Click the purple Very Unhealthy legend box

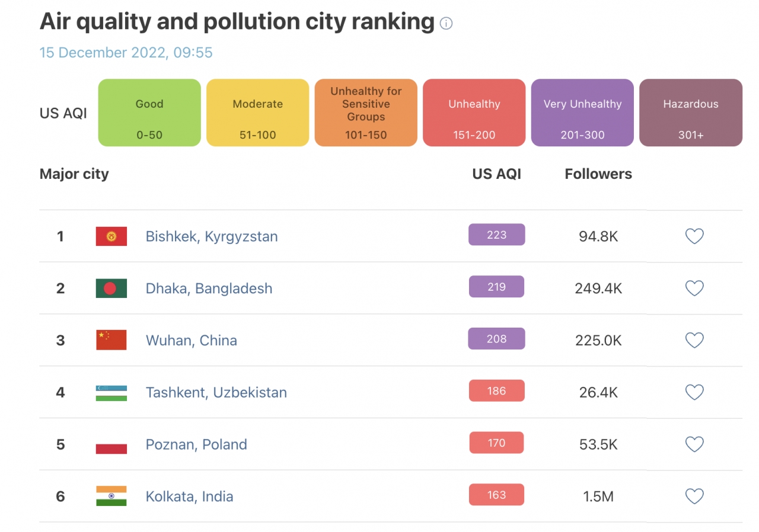[582, 113]
